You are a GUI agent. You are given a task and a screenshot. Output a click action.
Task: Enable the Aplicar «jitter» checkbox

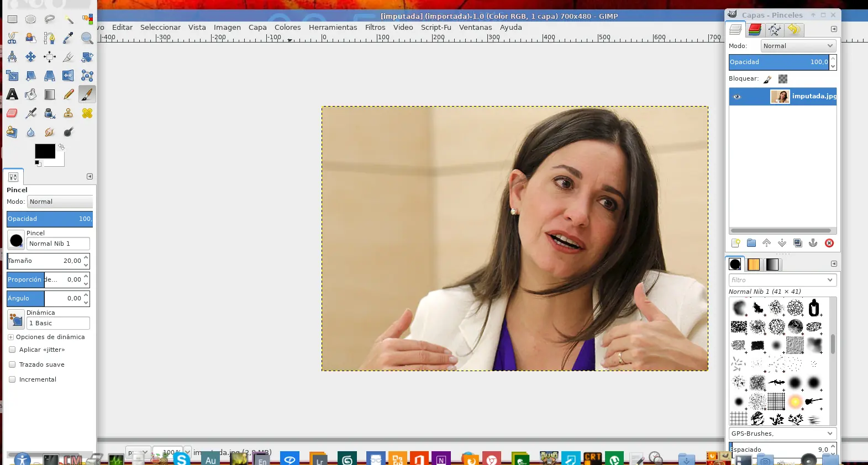click(12, 350)
